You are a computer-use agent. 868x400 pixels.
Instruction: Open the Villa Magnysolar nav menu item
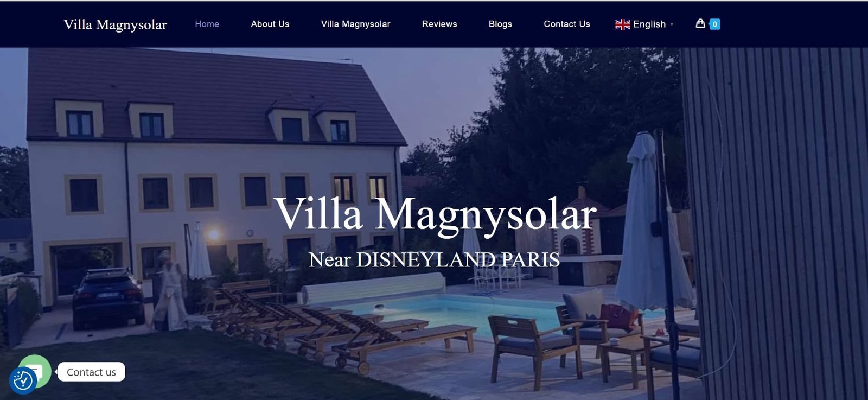point(356,24)
